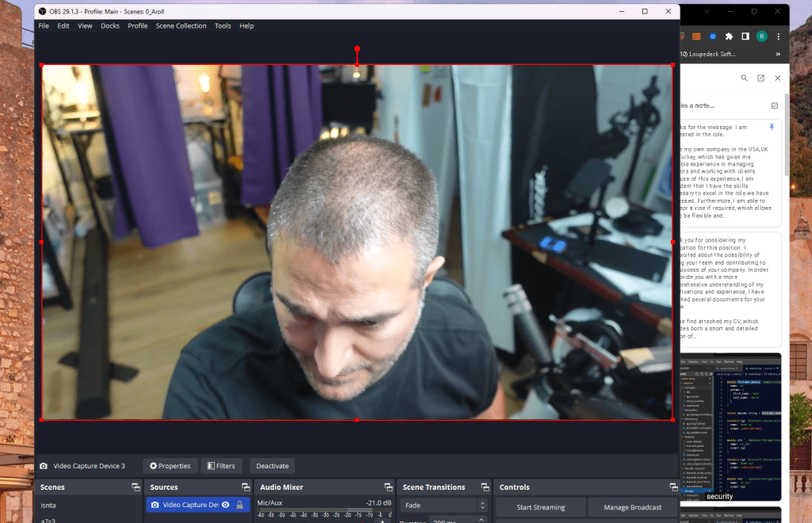Select the a7s3 scene
The width and height of the screenshot is (812, 523).
(x=48, y=520)
